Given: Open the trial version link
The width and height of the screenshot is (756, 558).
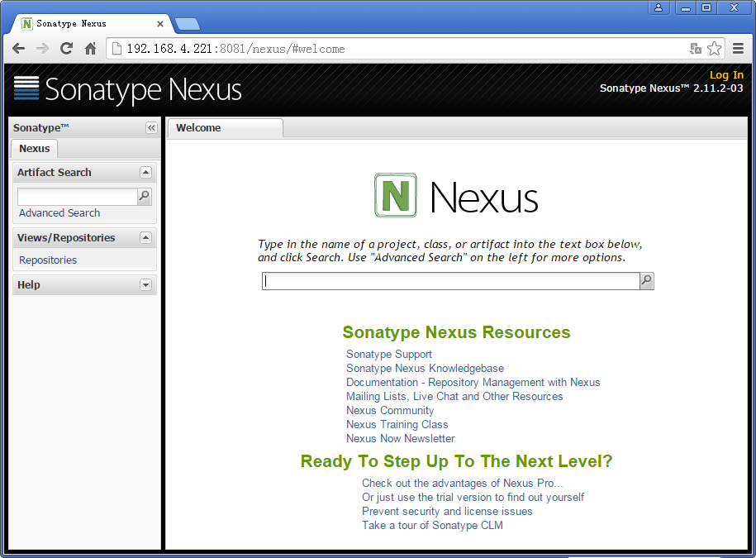Looking at the screenshot, I should pos(473,497).
